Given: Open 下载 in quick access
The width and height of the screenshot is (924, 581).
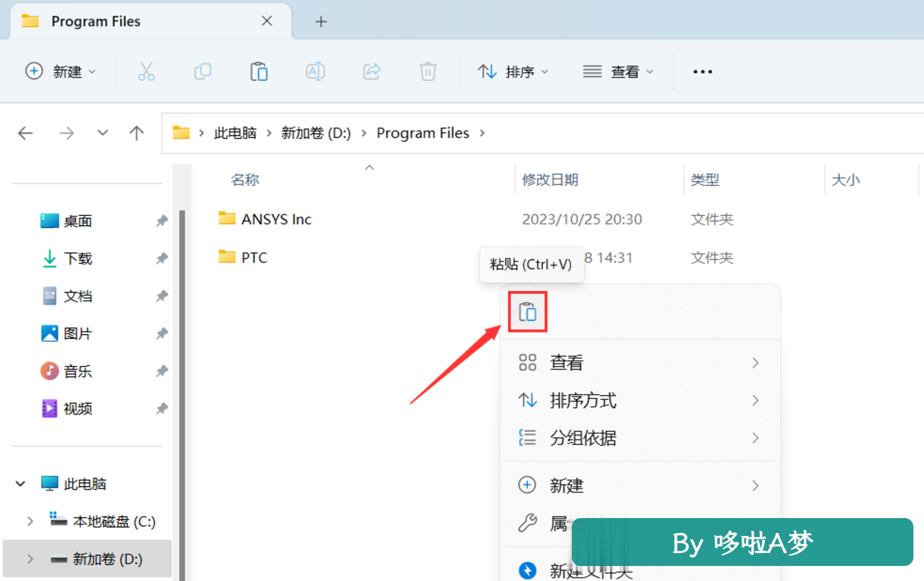Looking at the screenshot, I should pos(77,258).
